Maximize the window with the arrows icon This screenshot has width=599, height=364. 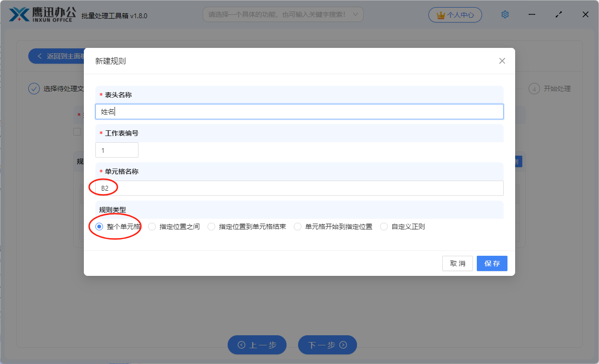(558, 15)
